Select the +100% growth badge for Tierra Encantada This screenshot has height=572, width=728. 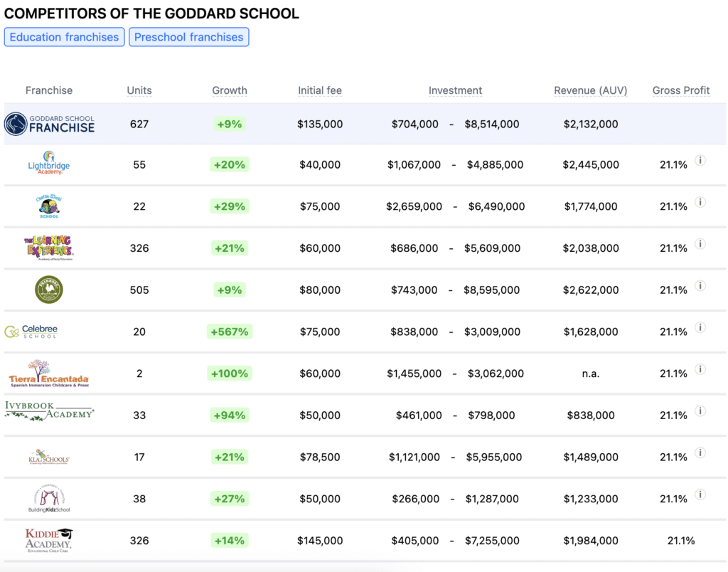[230, 374]
